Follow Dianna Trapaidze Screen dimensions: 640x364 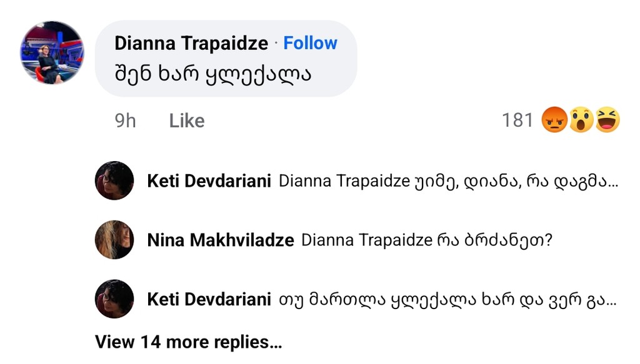pos(310,43)
